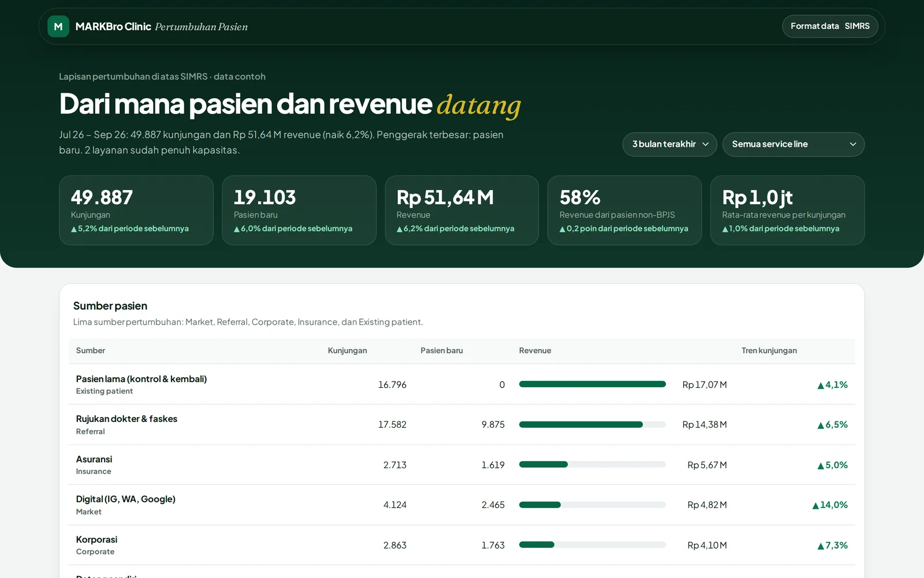Click the Korporasi revenue bar
924x578 pixels.
click(x=593, y=545)
